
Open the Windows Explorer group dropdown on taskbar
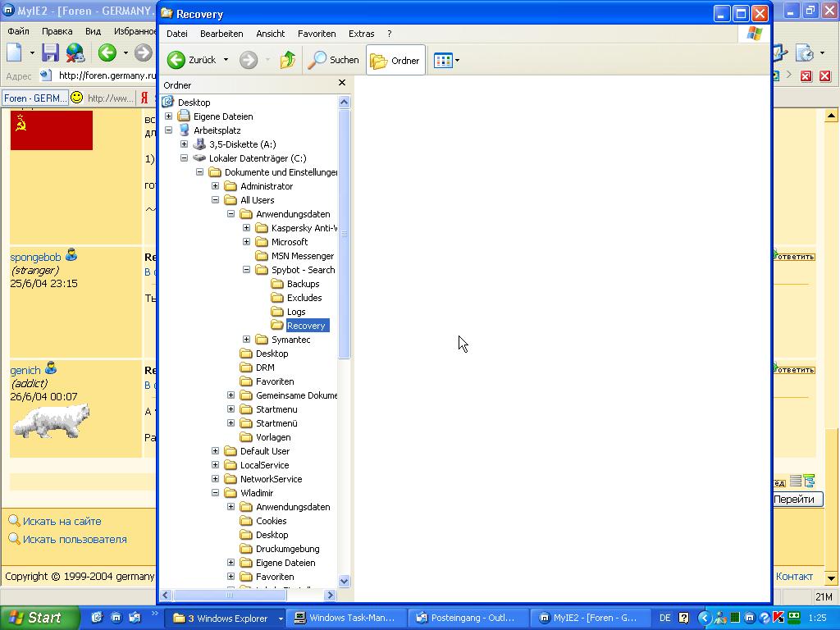point(281,619)
